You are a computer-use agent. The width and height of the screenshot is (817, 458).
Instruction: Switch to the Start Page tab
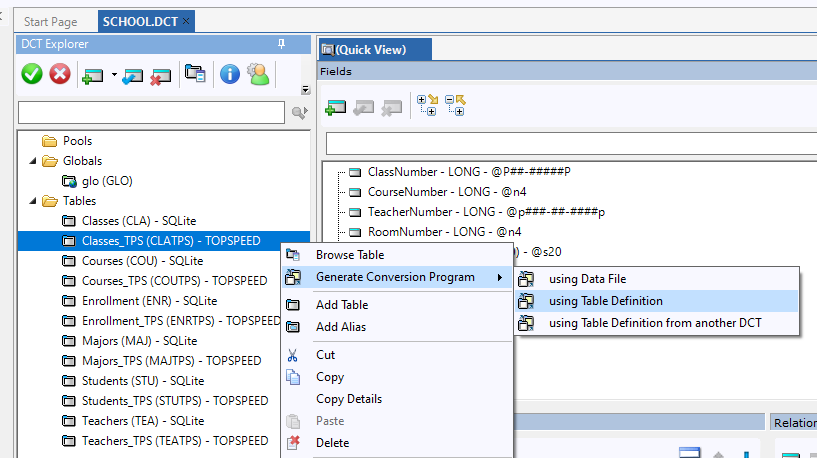[x=51, y=21]
